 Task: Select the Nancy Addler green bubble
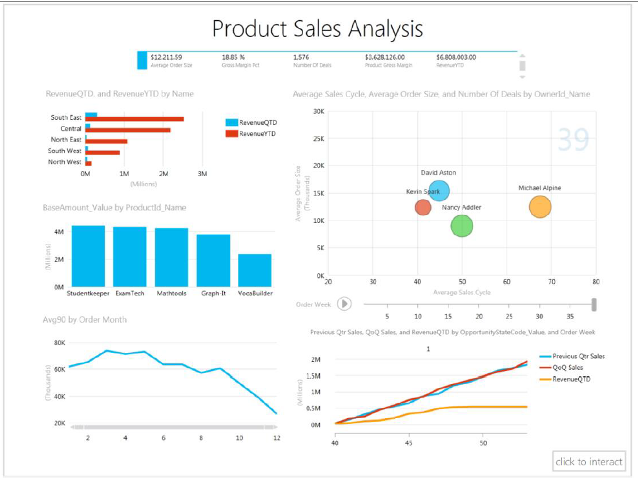pos(461,226)
